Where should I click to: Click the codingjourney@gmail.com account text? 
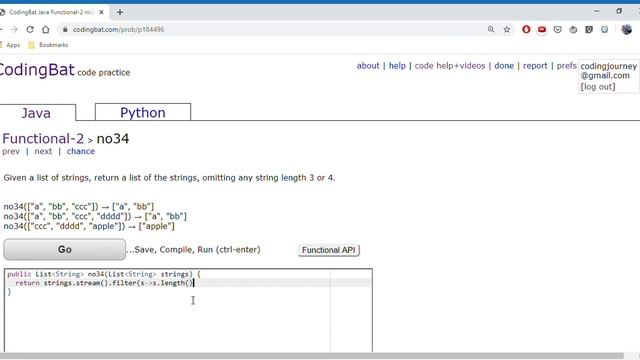pos(608,71)
